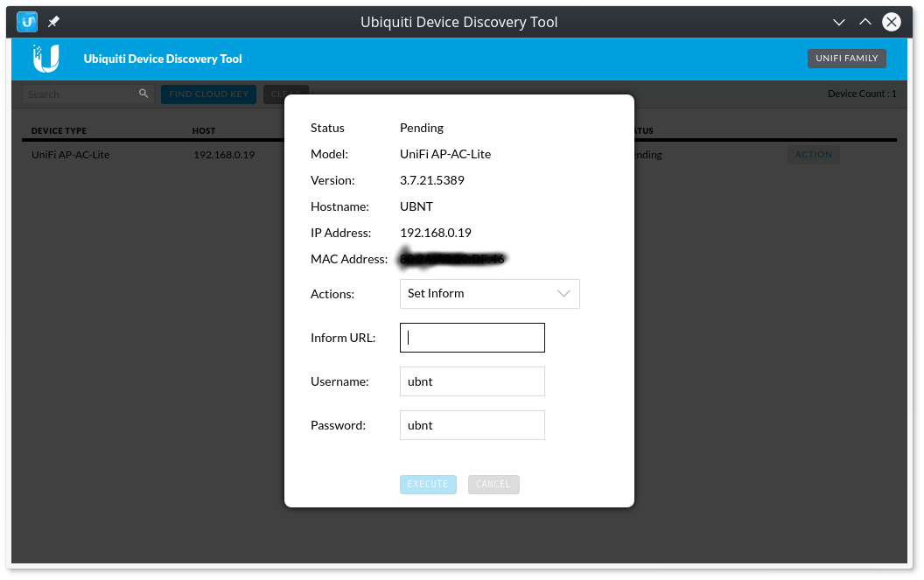
Task: Minimize the Discovery Tool window
Action: coord(838,22)
